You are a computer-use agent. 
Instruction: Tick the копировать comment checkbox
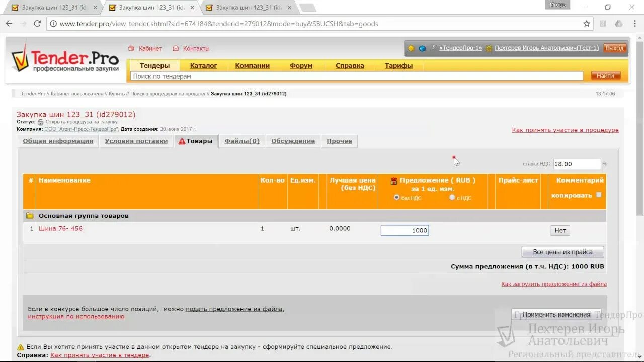(x=599, y=195)
